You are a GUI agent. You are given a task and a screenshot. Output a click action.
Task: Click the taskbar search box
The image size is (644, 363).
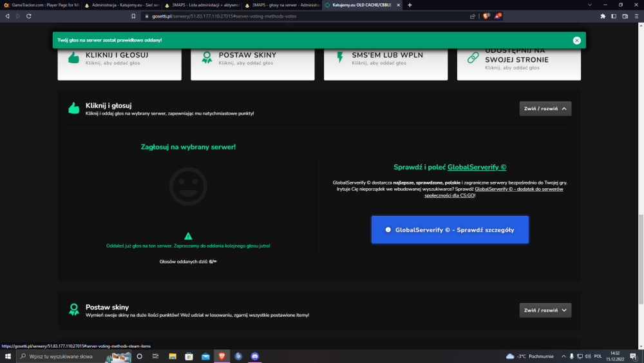74,356
